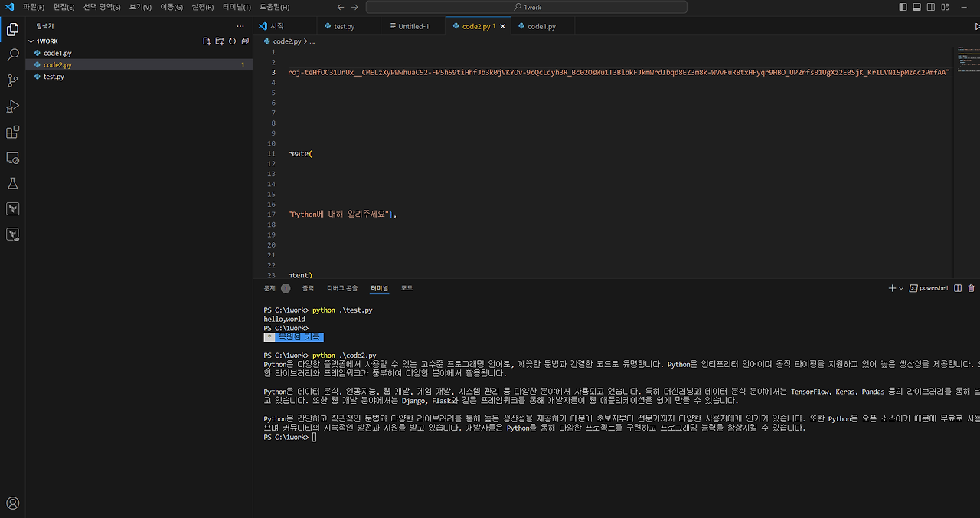Image resolution: width=980 pixels, height=518 pixels.
Task: Click the code2.py breadcrumb
Action: click(287, 41)
